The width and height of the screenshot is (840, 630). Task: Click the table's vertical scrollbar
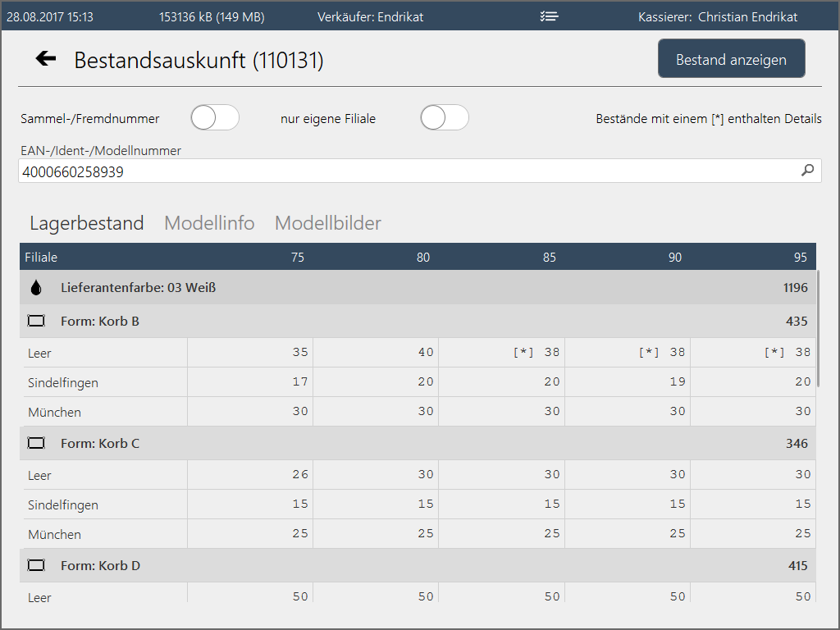pos(818,328)
